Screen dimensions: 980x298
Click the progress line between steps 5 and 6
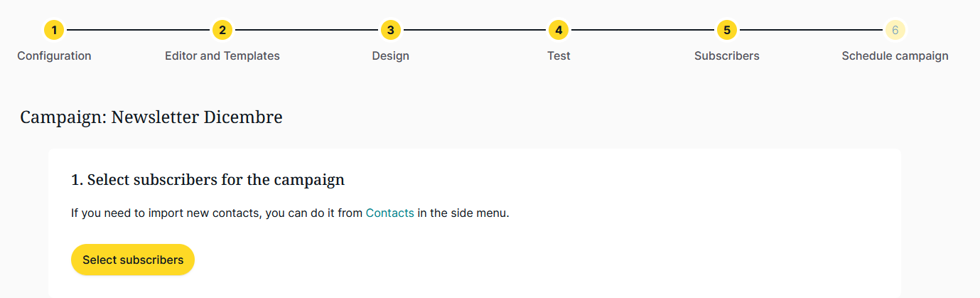[x=810, y=30]
